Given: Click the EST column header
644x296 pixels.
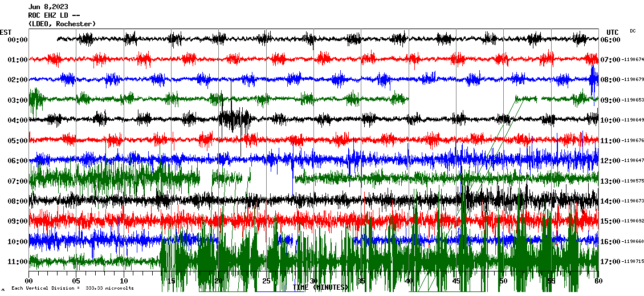Looking at the screenshot, I should point(6,32).
